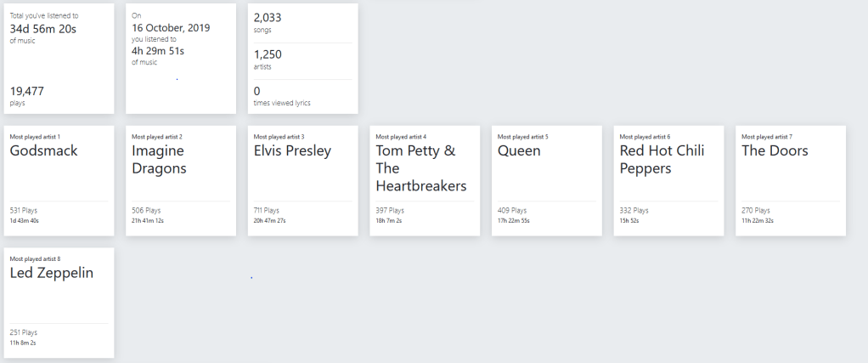Click Elvis Presley's 711 Plays label
This screenshot has height=363, width=868.
pos(268,210)
